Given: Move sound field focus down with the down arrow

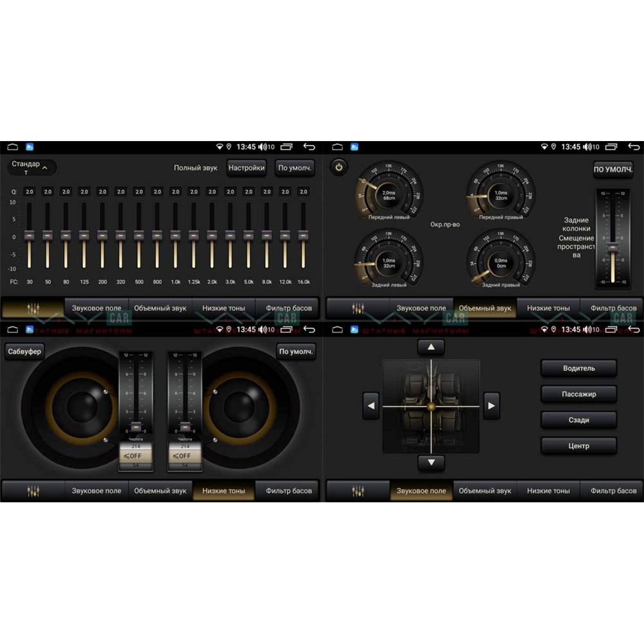Looking at the screenshot, I should coord(431,462).
